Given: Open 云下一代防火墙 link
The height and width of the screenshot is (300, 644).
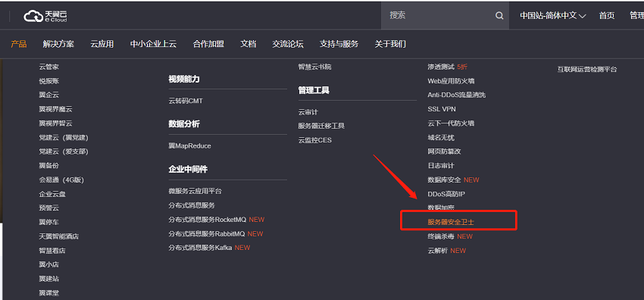Looking at the screenshot, I should 451,123.
